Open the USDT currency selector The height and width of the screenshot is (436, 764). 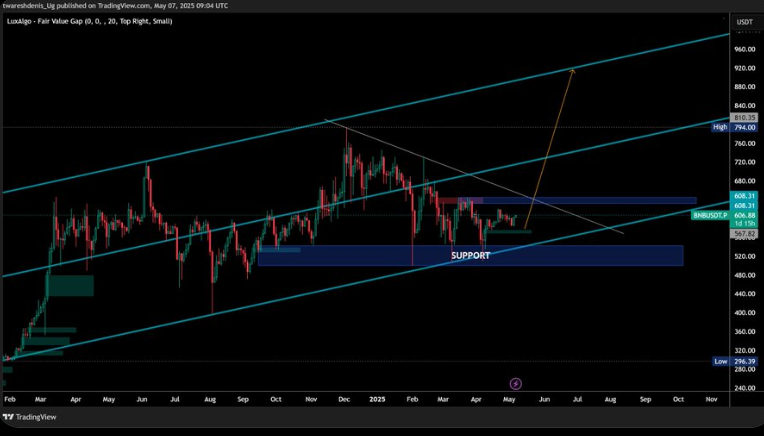745,22
